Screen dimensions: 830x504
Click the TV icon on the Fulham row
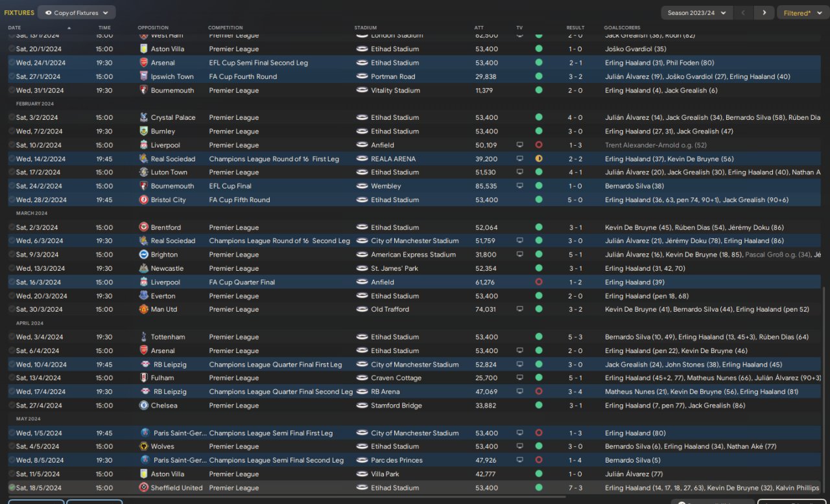coord(519,378)
